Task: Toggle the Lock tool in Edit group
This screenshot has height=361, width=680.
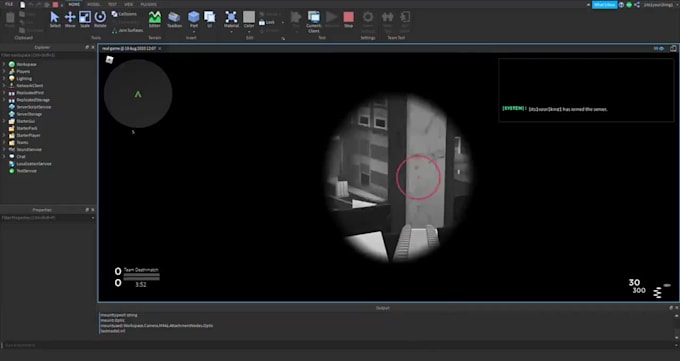Action: click(267, 22)
